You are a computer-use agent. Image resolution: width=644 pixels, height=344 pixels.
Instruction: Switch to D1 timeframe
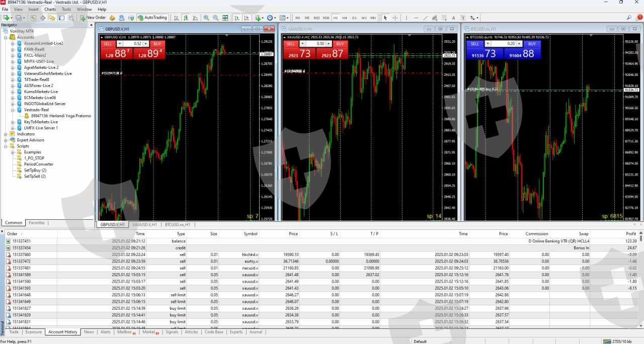click(354, 18)
